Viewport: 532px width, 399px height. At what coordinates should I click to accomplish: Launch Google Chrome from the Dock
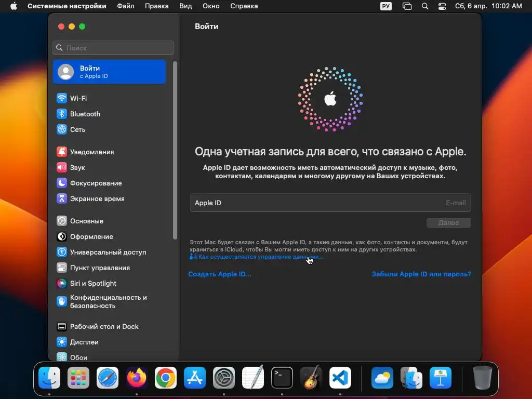pyautogui.click(x=166, y=378)
